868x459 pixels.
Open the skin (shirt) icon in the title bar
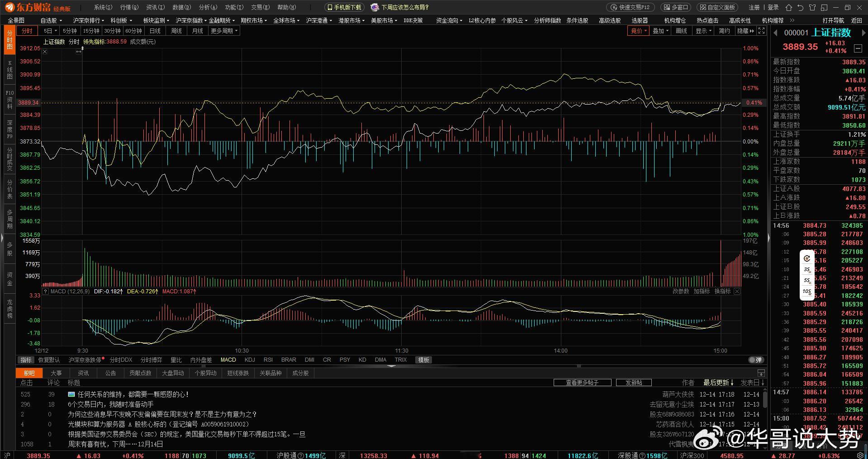coord(812,7)
